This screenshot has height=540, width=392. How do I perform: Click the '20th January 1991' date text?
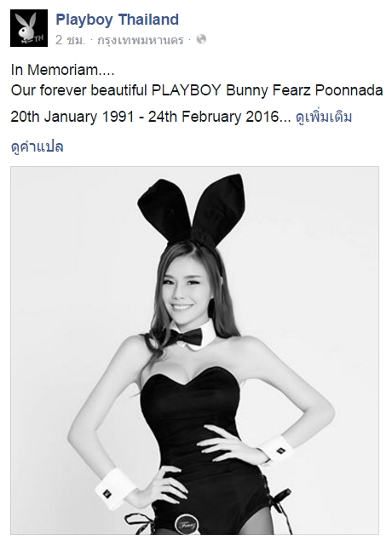click(72, 117)
